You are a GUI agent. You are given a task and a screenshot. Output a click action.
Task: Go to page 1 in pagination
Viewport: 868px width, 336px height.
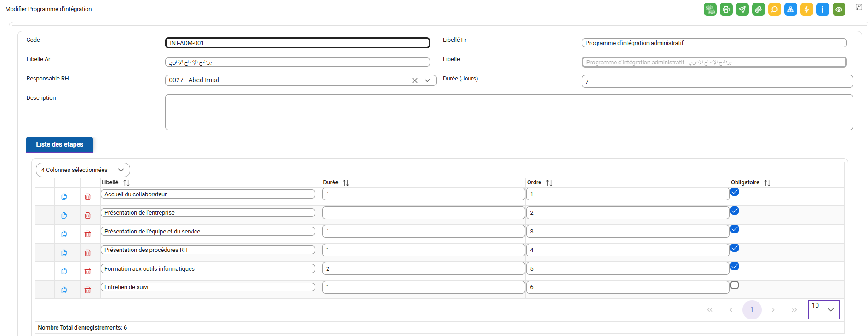click(752, 310)
